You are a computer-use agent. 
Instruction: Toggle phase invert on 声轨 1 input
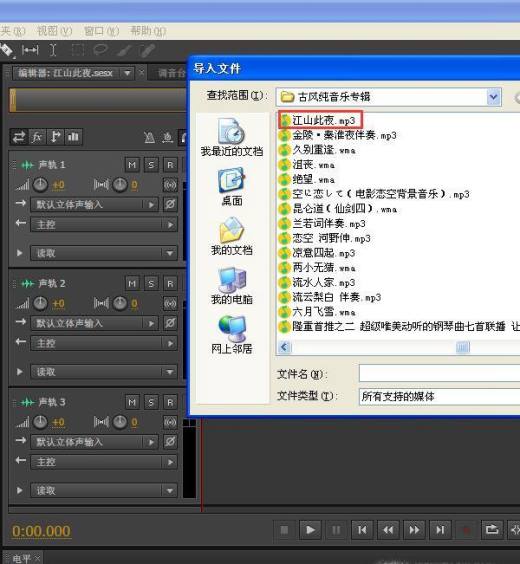pyautogui.click(x=170, y=204)
